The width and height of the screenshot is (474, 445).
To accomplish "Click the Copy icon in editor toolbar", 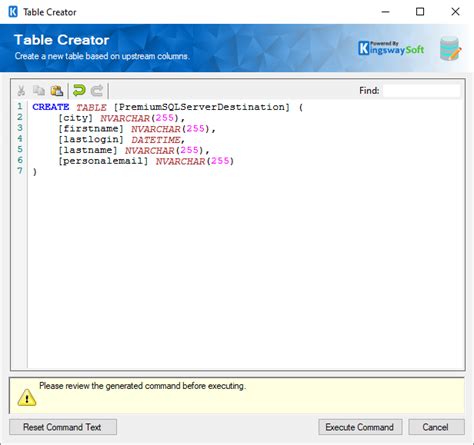I will tap(39, 90).
